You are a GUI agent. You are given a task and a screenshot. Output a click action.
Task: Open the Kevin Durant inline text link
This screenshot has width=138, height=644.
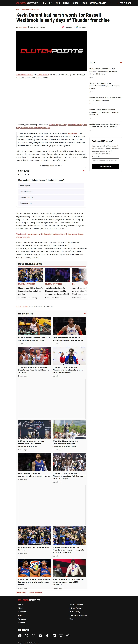[43, 74]
